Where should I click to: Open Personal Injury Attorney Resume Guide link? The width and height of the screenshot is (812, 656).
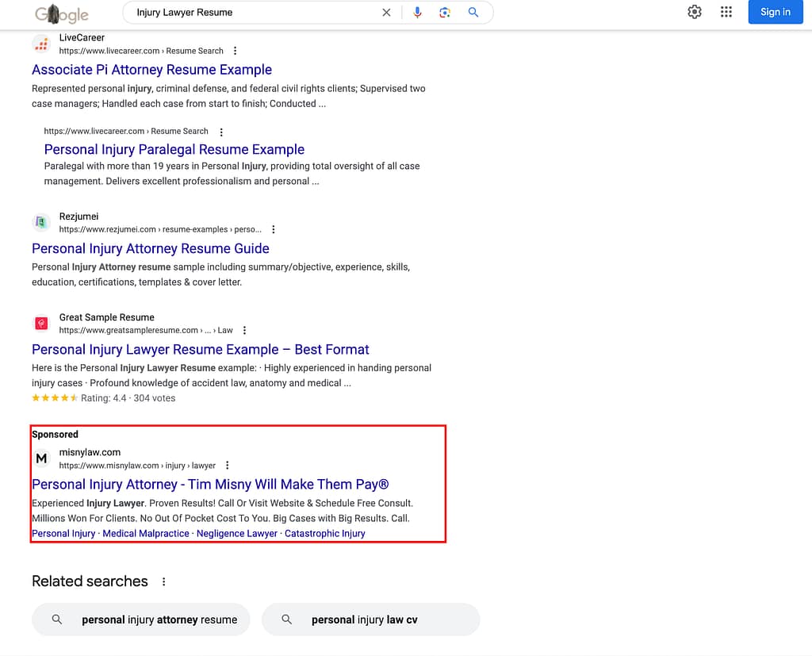150,249
